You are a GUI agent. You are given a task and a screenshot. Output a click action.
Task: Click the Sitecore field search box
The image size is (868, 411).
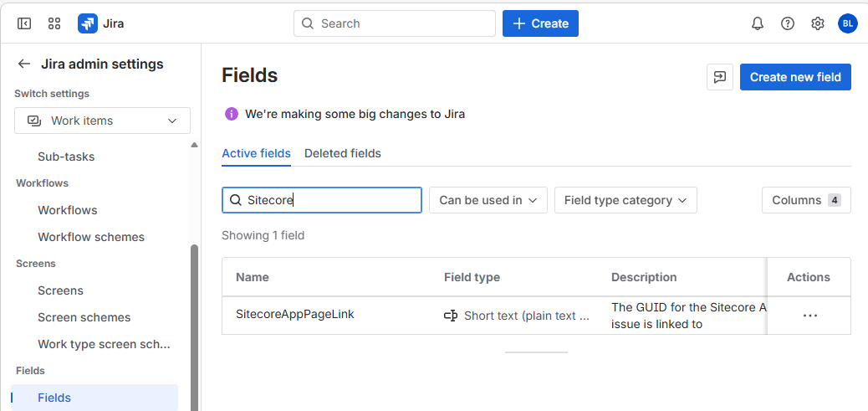(x=331, y=200)
